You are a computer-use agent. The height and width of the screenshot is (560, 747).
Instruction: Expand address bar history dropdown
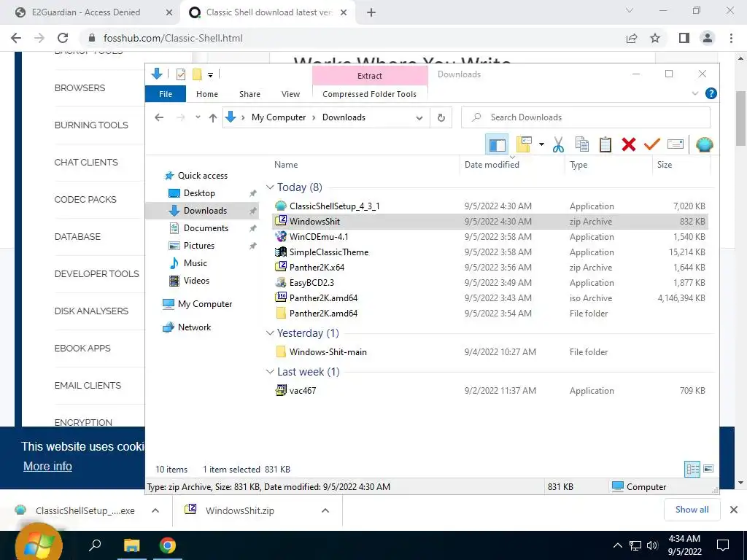(x=419, y=117)
